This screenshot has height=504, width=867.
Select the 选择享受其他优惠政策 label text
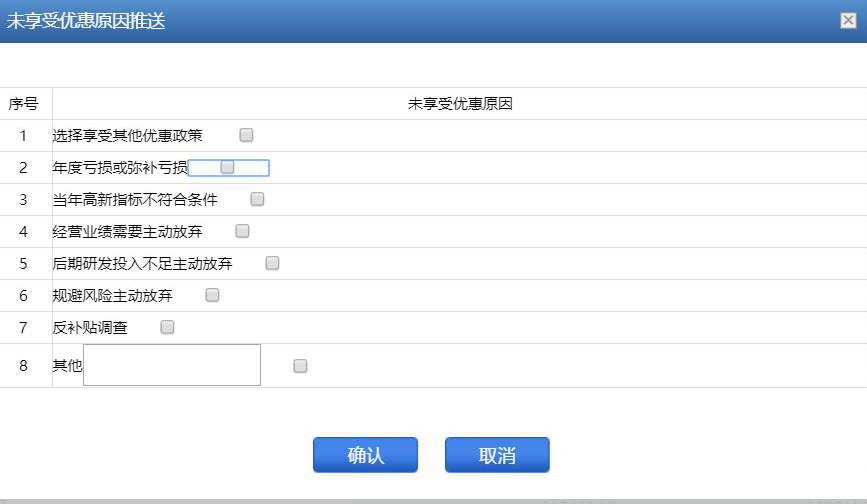pos(128,135)
